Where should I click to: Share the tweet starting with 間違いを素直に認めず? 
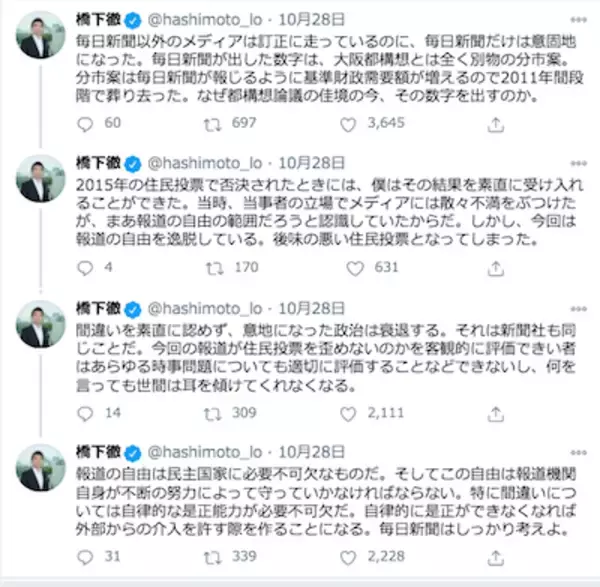click(497, 412)
